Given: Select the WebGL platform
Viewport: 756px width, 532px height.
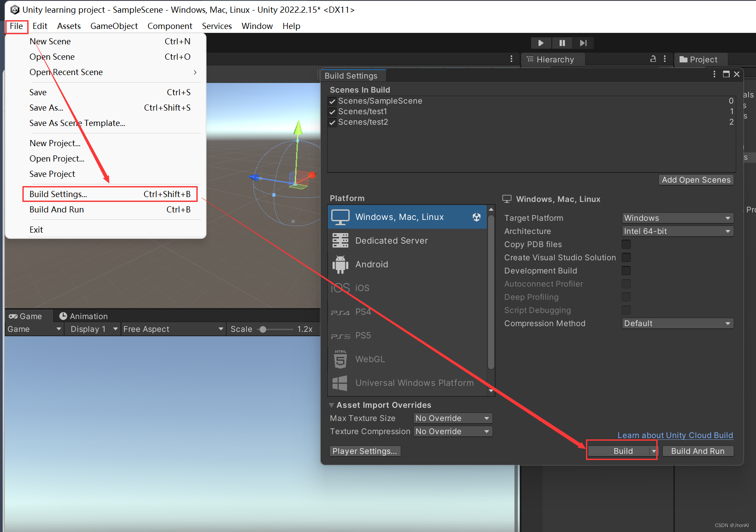Looking at the screenshot, I should (x=407, y=359).
